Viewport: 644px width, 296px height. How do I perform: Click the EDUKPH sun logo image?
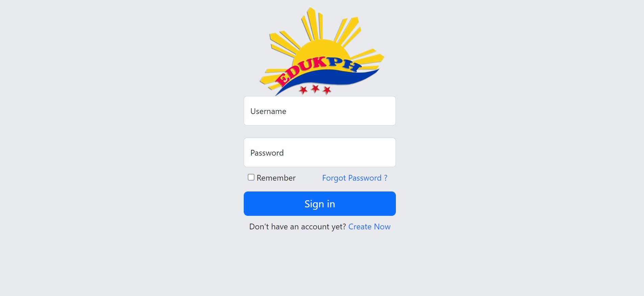point(322,51)
